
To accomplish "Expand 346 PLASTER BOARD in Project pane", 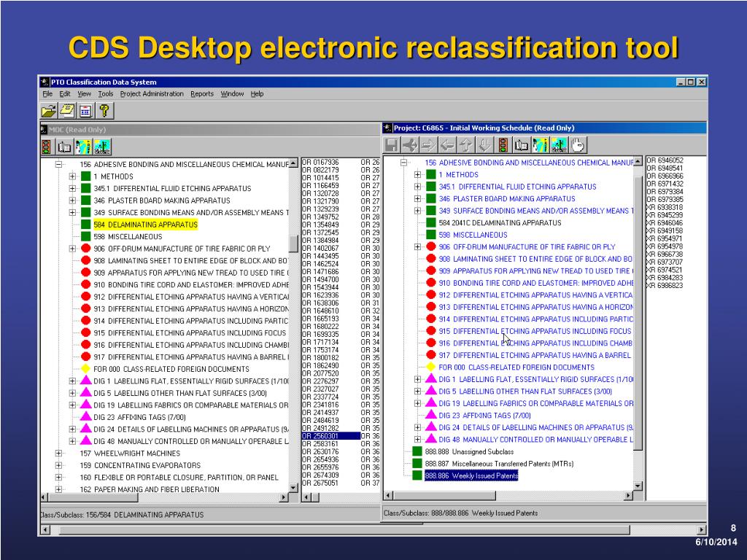I will click(418, 198).
